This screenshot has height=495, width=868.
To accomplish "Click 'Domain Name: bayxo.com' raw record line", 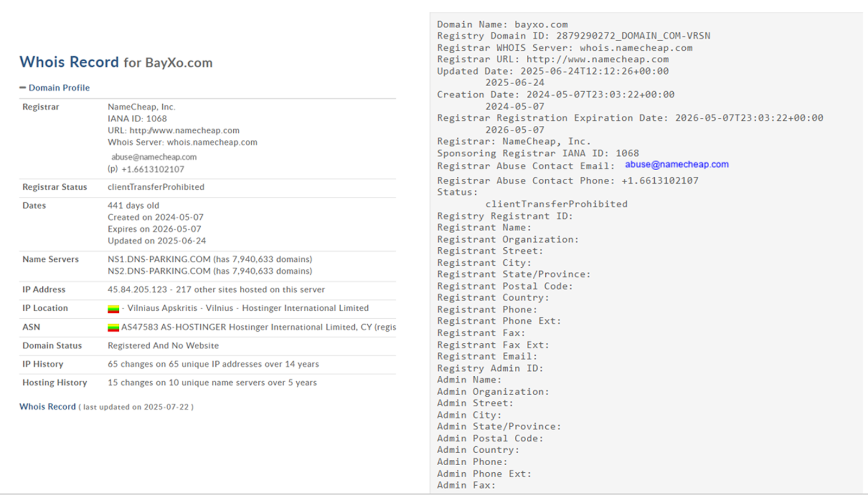I will (x=502, y=24).
